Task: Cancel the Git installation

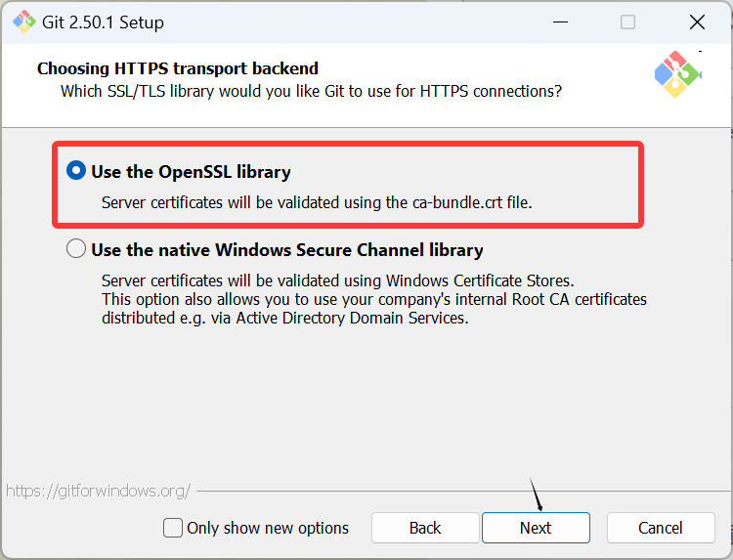Action: (661, 528)
